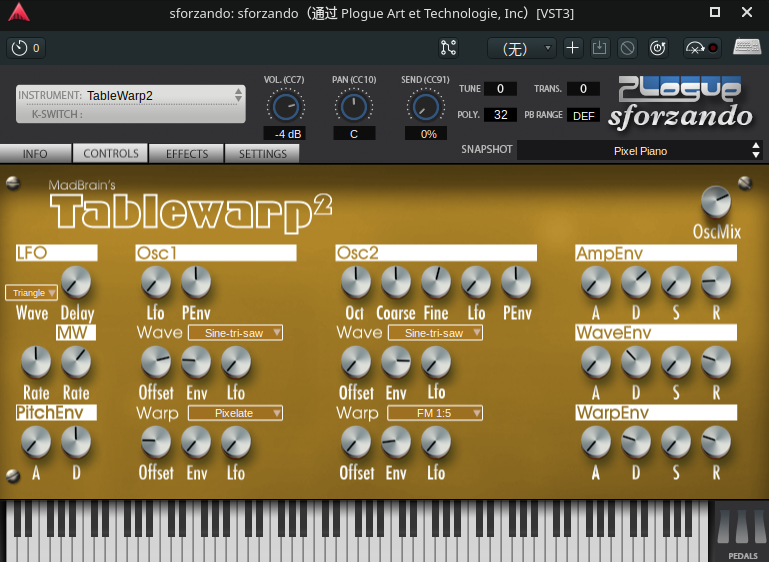The image size is (769, 562).
Task: Click the PAN (CC10) knob
Action: tap(354, 106)
